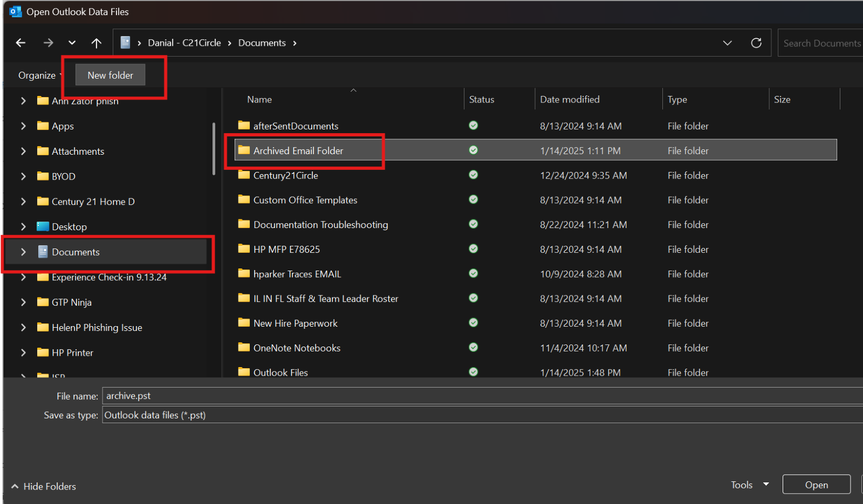This screenshot has width=863, height=504.
Task: Go up one folder level
Action: (x=96, y=43)
